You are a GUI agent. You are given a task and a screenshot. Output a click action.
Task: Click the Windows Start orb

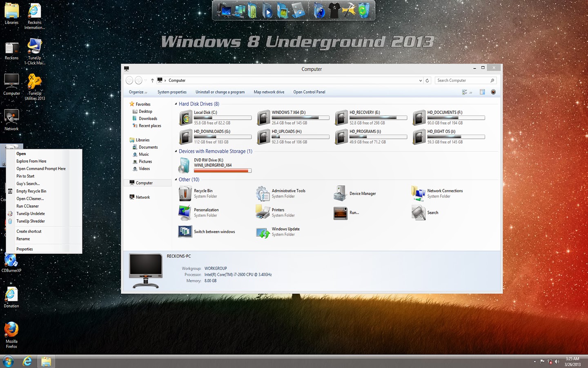[8, 361]
